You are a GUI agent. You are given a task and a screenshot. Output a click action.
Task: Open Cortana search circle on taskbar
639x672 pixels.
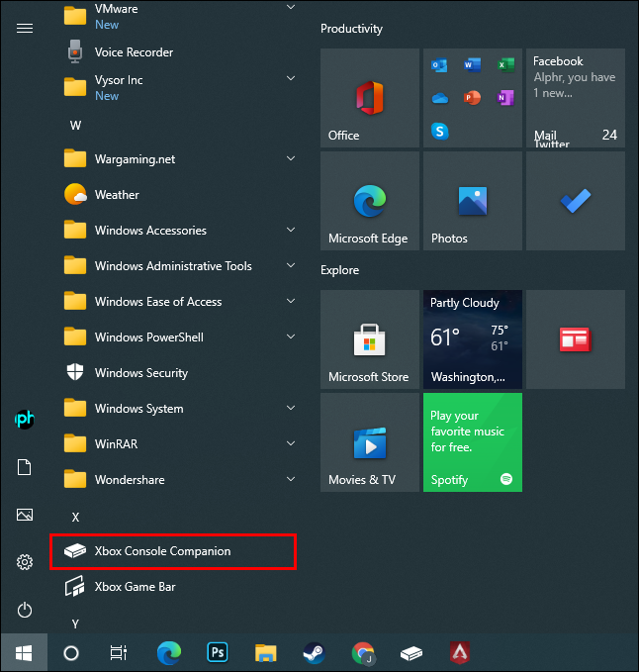click(x=71, y=653)
